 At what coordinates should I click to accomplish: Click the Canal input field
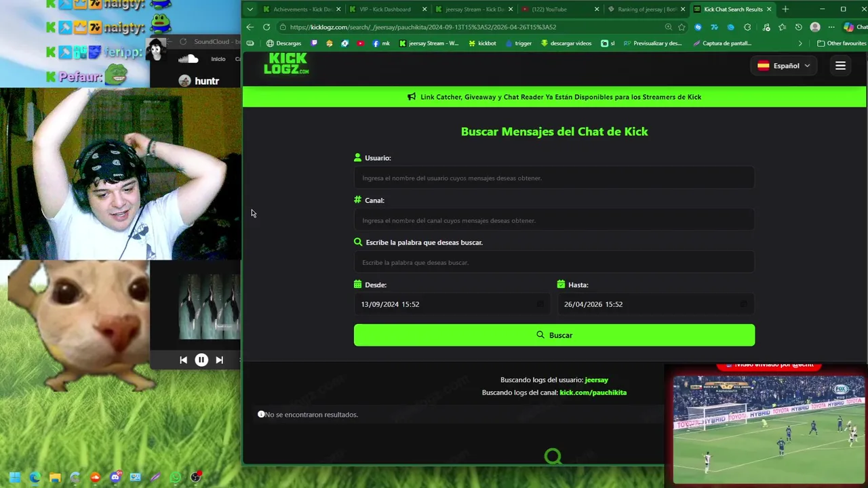(x=554, y=220)
